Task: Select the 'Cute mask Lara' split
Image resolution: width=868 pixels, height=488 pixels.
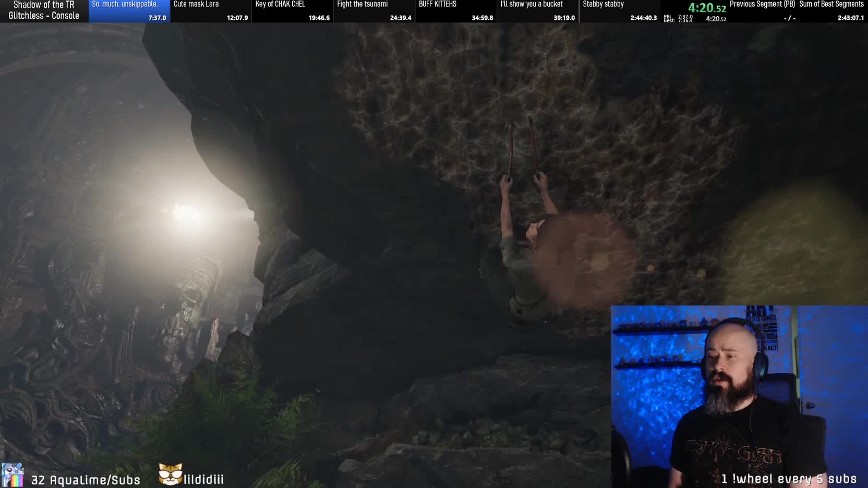Action: coord(211,11)
